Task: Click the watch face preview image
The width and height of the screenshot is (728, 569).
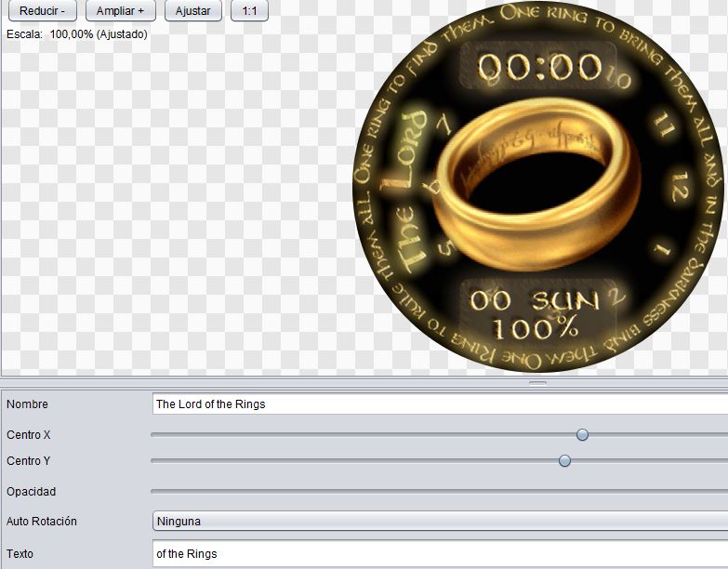Action: point(538,188)
